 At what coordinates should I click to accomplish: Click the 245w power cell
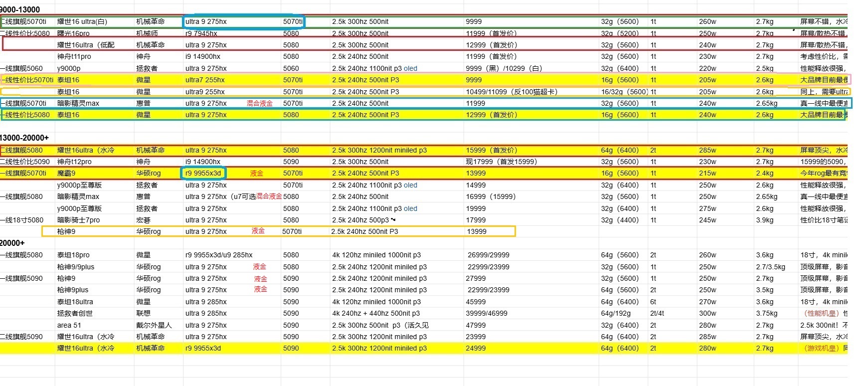(707, 220)
